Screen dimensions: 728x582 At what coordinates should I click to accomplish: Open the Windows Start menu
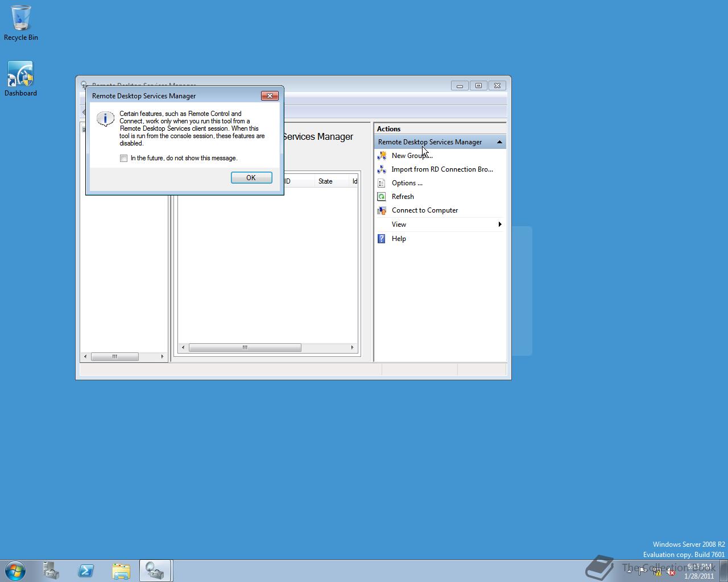click(x=15, y=571)
